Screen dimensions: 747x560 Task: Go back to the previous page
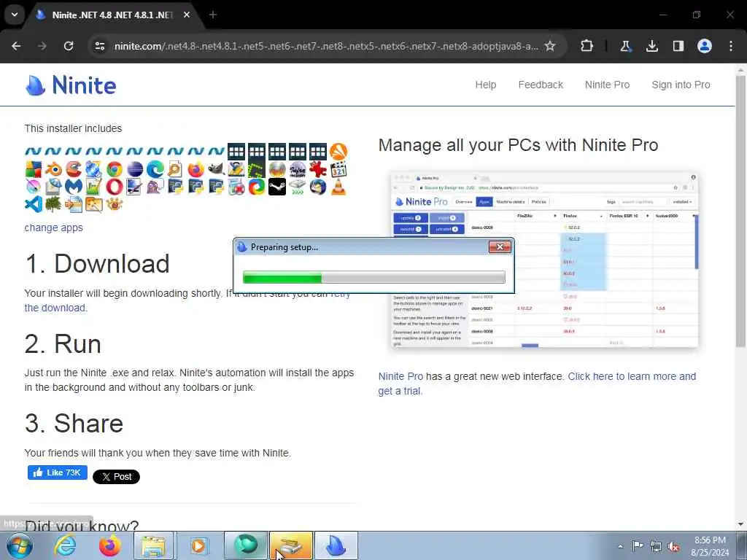coord(16,46)
